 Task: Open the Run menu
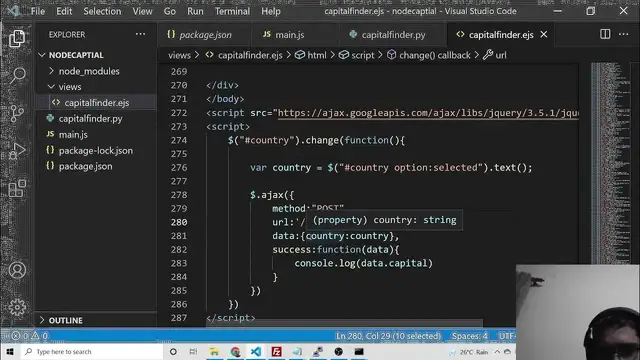pos(195,11)
